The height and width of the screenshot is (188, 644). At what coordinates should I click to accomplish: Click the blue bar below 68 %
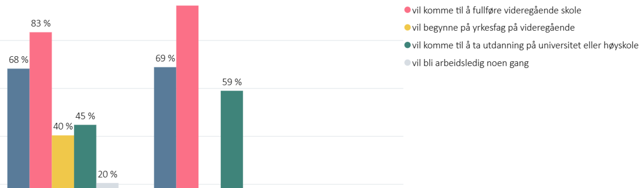pyautogui.click(x=18, y=128)
